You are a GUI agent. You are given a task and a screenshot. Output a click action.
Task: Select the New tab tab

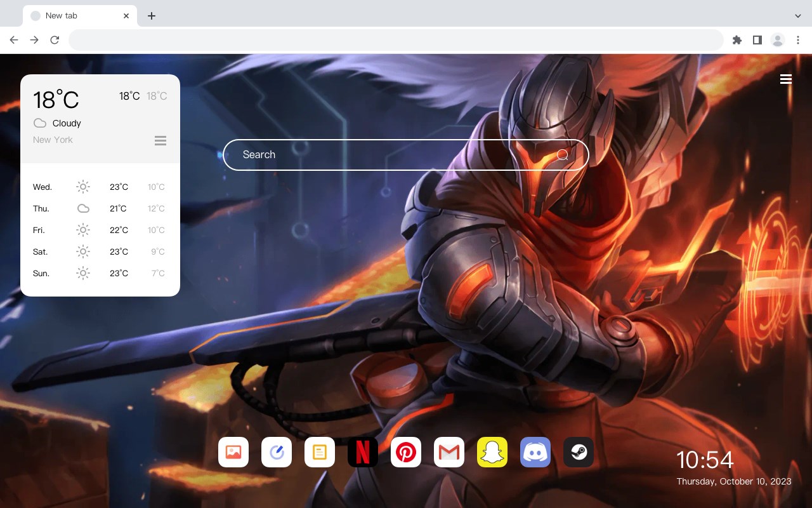tap(79, 16)
